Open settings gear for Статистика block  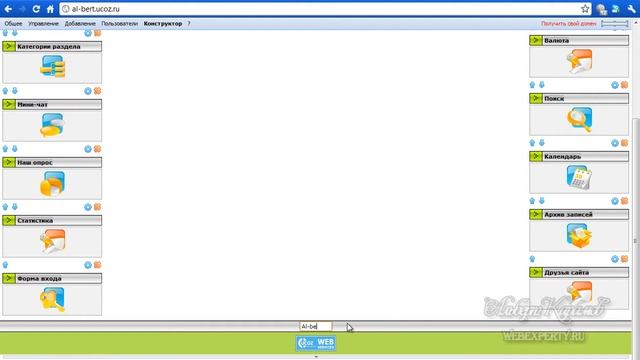88,207
